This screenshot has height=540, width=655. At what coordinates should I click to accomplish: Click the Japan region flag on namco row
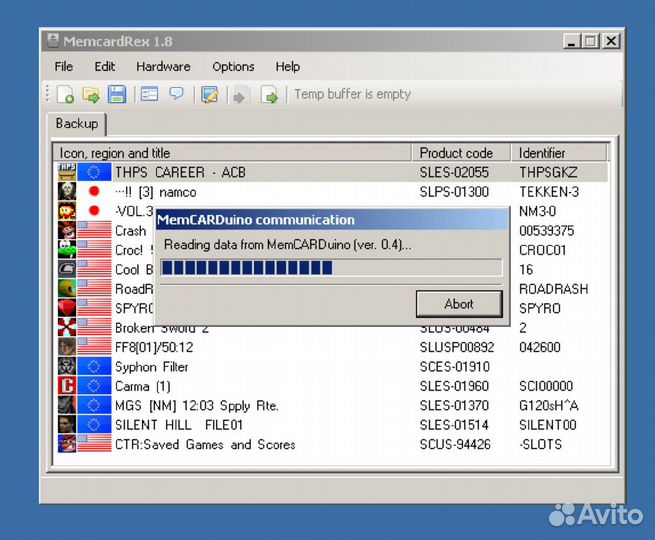pyautogui.click(x=94, y=191)
